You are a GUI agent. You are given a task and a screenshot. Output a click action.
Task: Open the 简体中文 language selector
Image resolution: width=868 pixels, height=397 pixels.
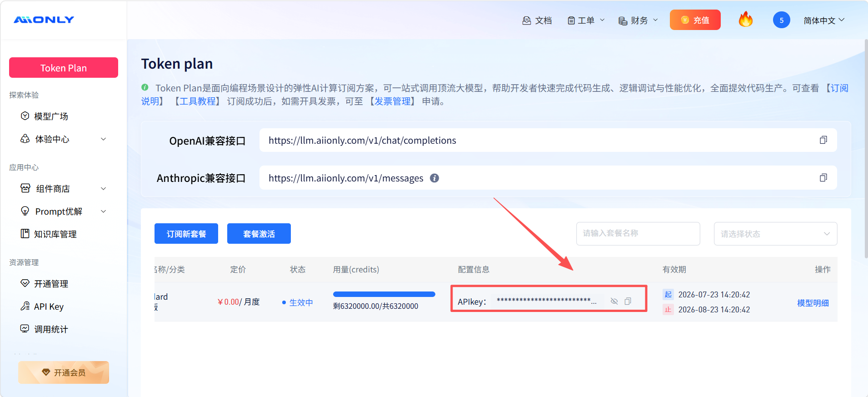824,20
